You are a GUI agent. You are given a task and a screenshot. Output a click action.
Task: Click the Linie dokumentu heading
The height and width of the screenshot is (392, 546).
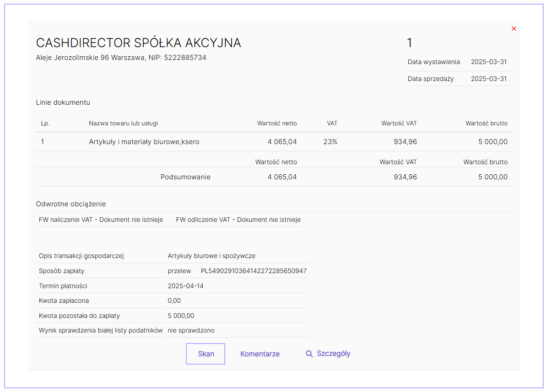tap(63, 102)
